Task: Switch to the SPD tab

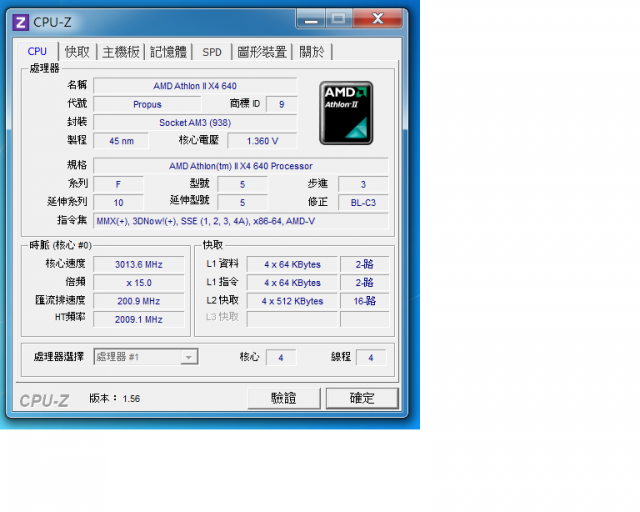Action: 212,52
